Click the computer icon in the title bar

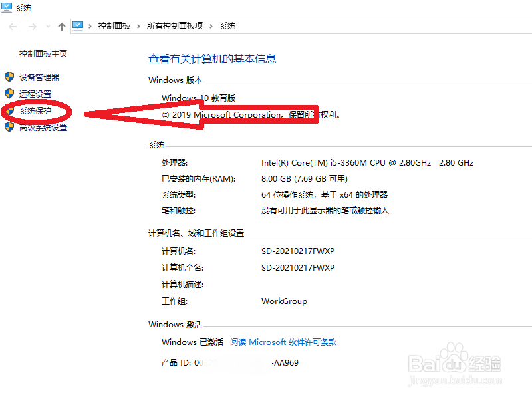(7, 7)
